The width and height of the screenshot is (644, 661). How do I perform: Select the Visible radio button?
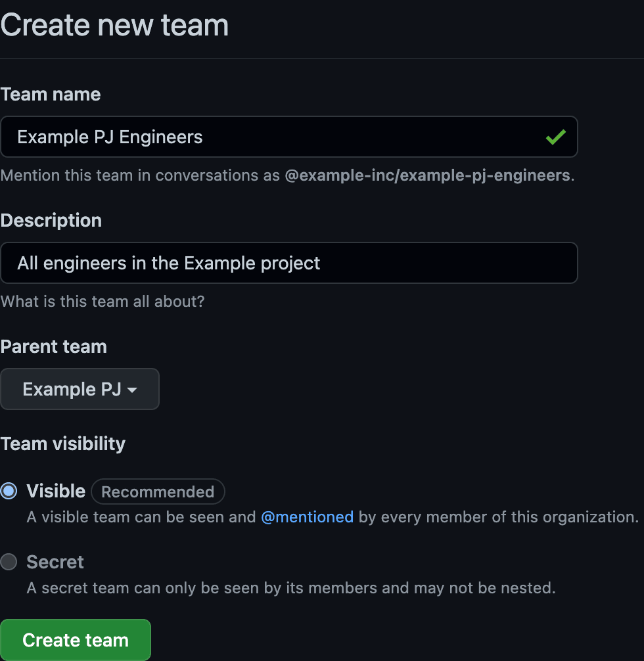coord(9,491)
